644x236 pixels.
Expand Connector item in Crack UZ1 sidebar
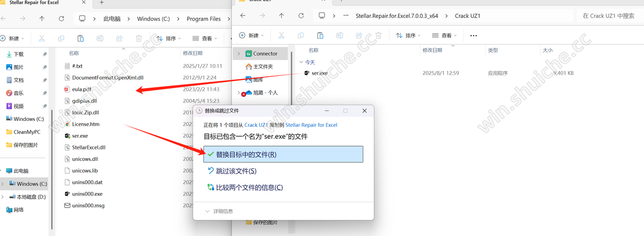(238, 54)
